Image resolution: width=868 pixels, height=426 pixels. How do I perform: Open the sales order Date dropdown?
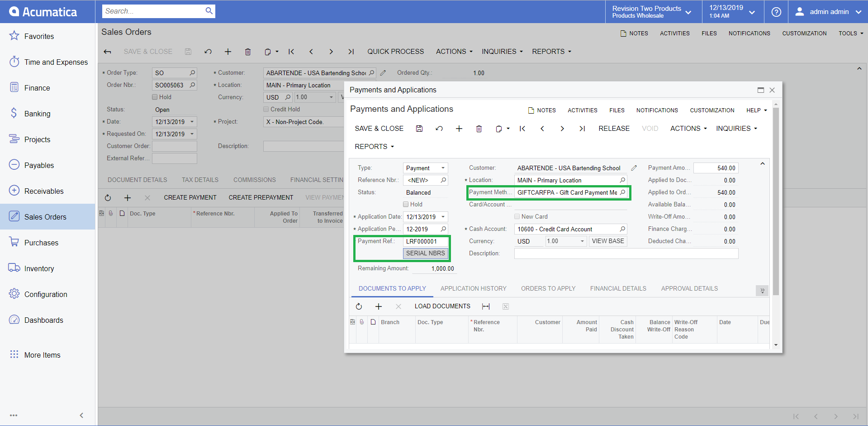(x=192, y=122)
